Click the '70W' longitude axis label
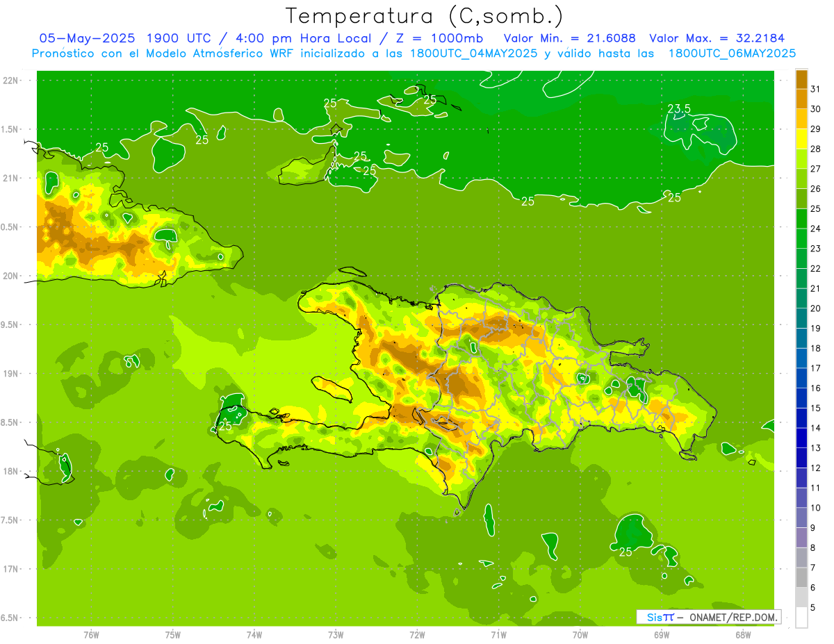The image size is (834, 644). point(580,635)
